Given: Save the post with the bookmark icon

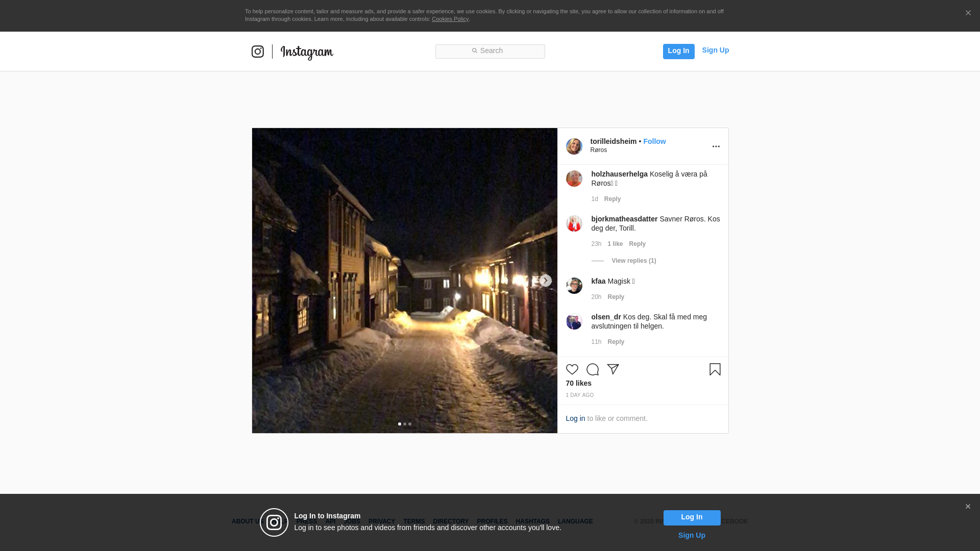Looking at the screenshot, I should [x=715, y=369].
